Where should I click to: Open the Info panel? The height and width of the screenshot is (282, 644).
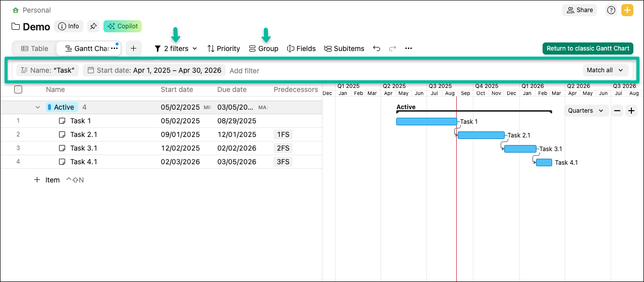point(69,26)
